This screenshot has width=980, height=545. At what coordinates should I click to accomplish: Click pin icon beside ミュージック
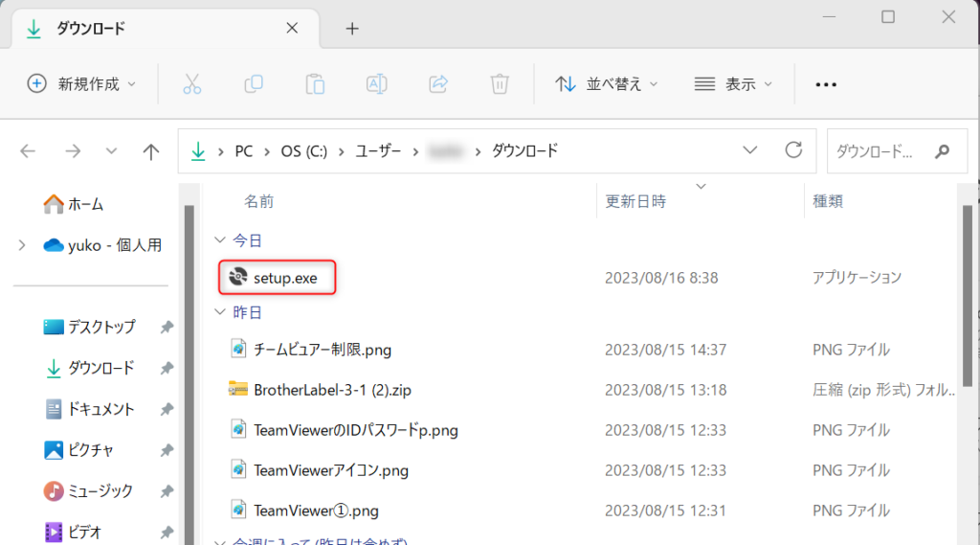click(167, 491)
